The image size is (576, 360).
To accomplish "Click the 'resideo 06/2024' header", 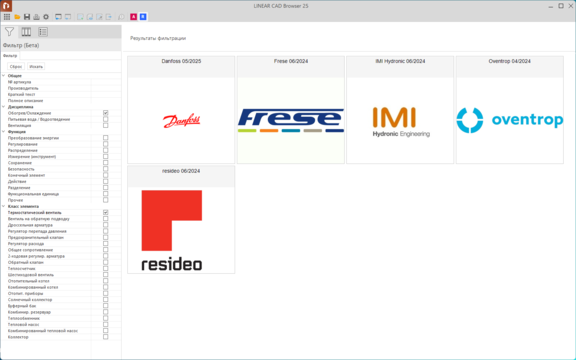I will pos(181,171).
